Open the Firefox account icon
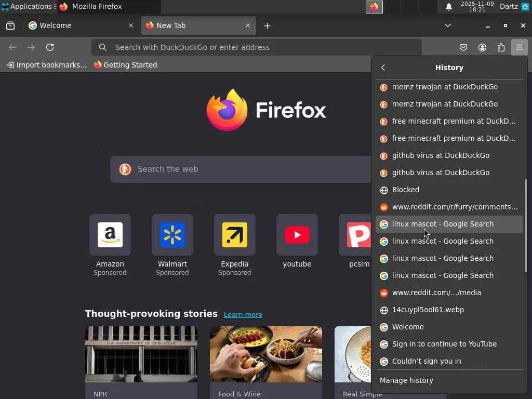 click(482, 47)
